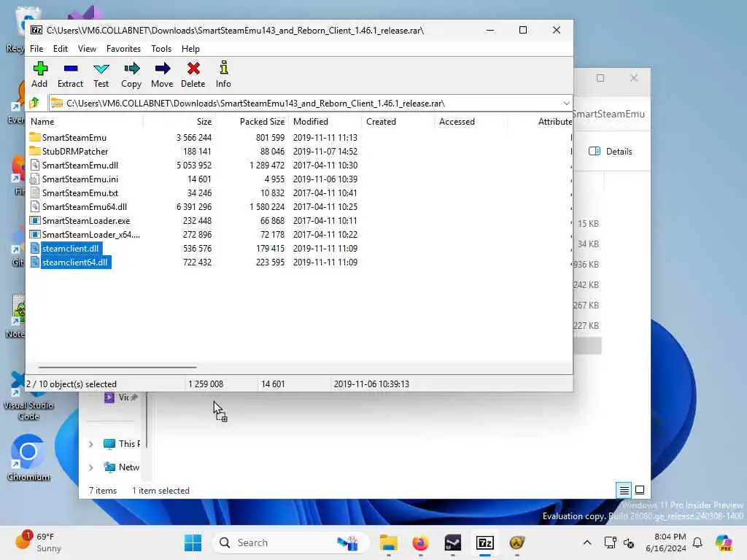This screenshot has width=747, height=560.
Task: Click the Info toolbar icon
Action: tap(223, 74)
